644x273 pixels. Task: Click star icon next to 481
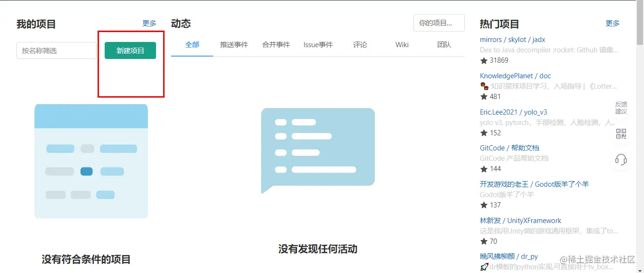(484, 97)
